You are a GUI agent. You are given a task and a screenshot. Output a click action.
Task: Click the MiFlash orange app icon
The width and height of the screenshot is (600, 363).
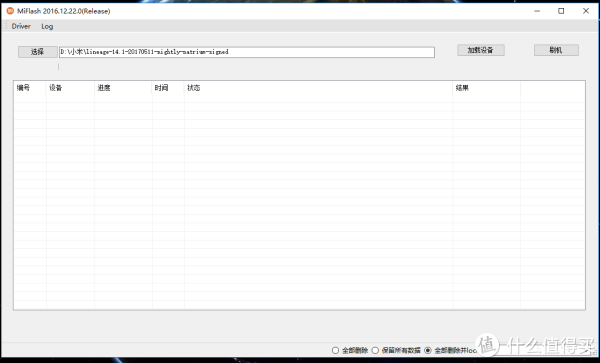pyautogui.click(x=10, y=11)
